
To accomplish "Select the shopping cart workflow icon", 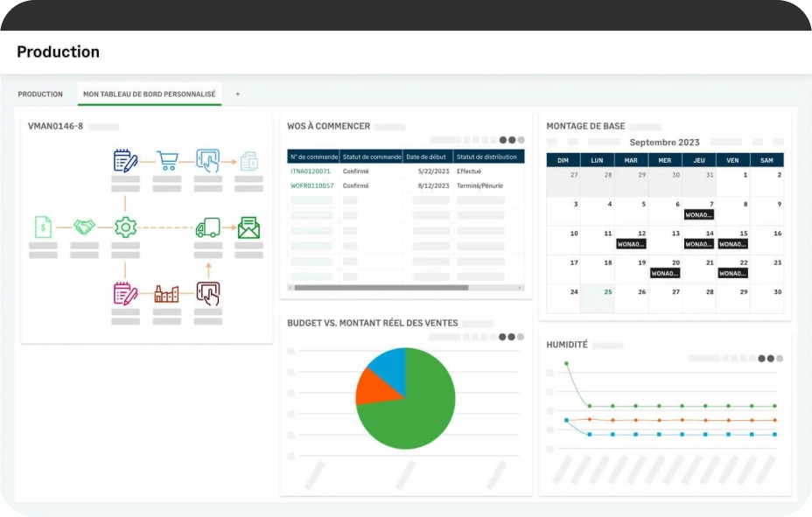I will click(x=167, y=161).
